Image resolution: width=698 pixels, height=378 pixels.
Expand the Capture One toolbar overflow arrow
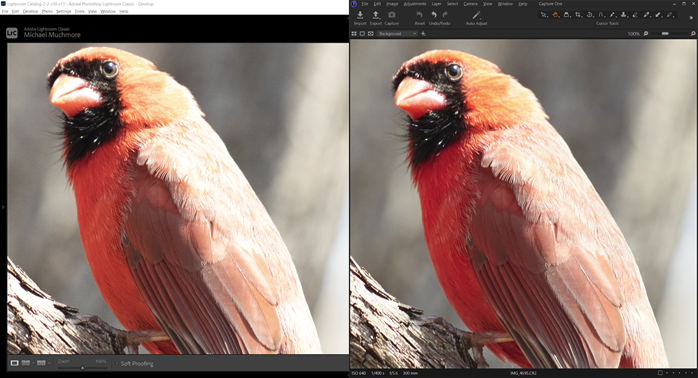(692, 18)
